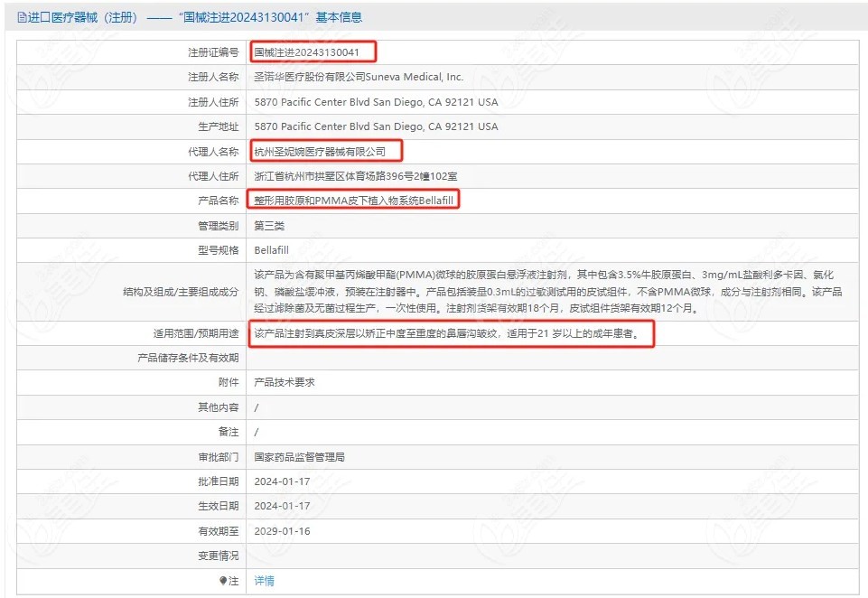Click the 批准日期 value 2024-01-17
Screen dimensions: 868x598
coord(282,481)
